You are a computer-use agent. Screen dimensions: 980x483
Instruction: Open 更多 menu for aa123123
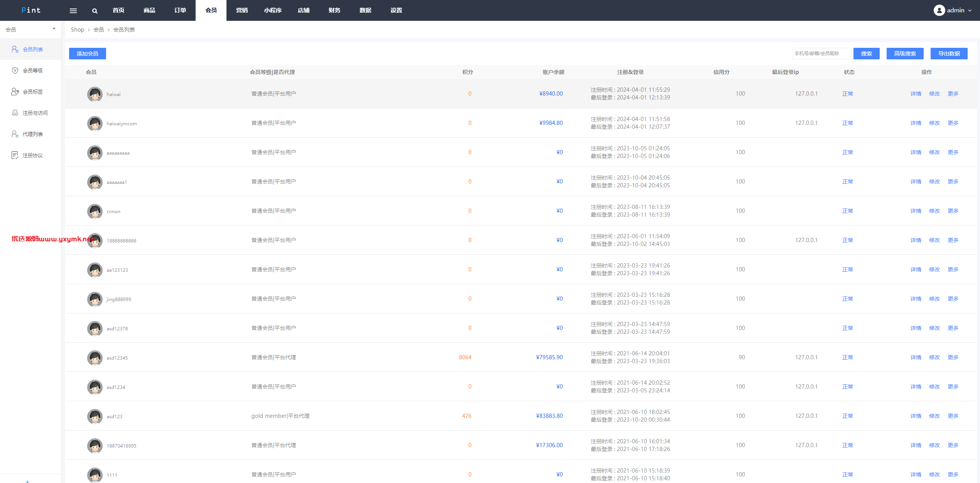953,269
